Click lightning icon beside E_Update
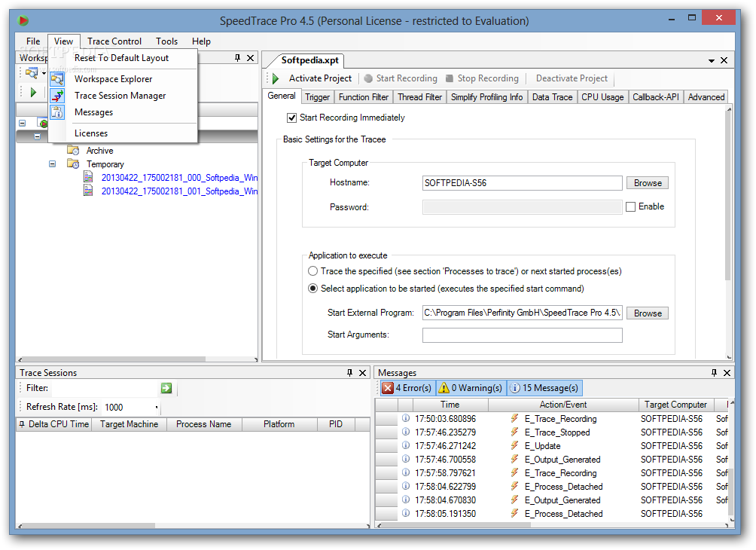This screenshot has height=550, width=756. [514, 445]
